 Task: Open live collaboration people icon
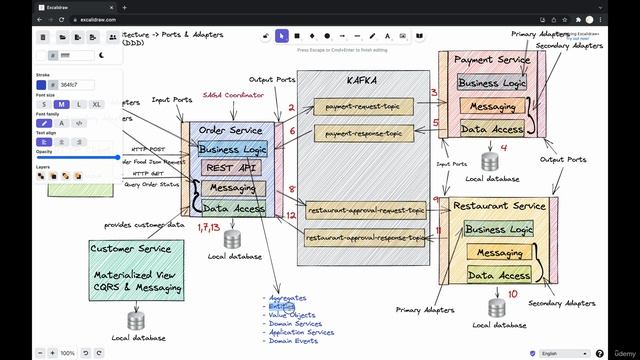tap(113, 38)
